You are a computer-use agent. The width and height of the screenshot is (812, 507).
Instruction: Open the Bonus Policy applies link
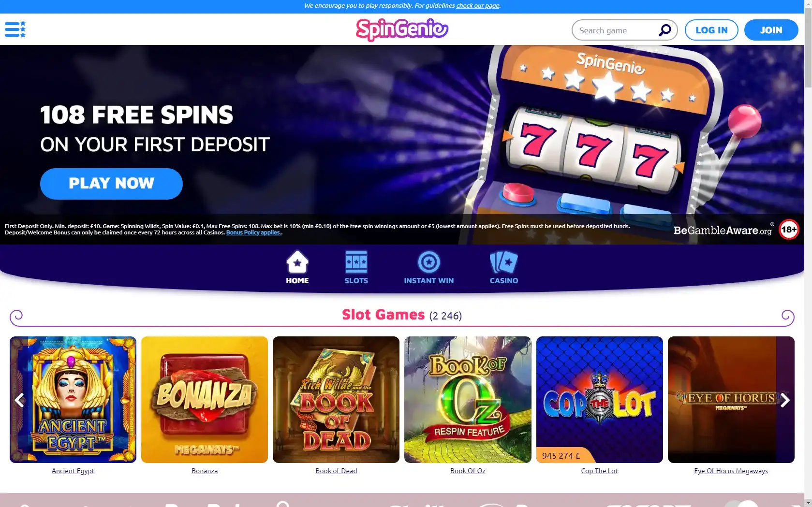[x=253, y=232]
